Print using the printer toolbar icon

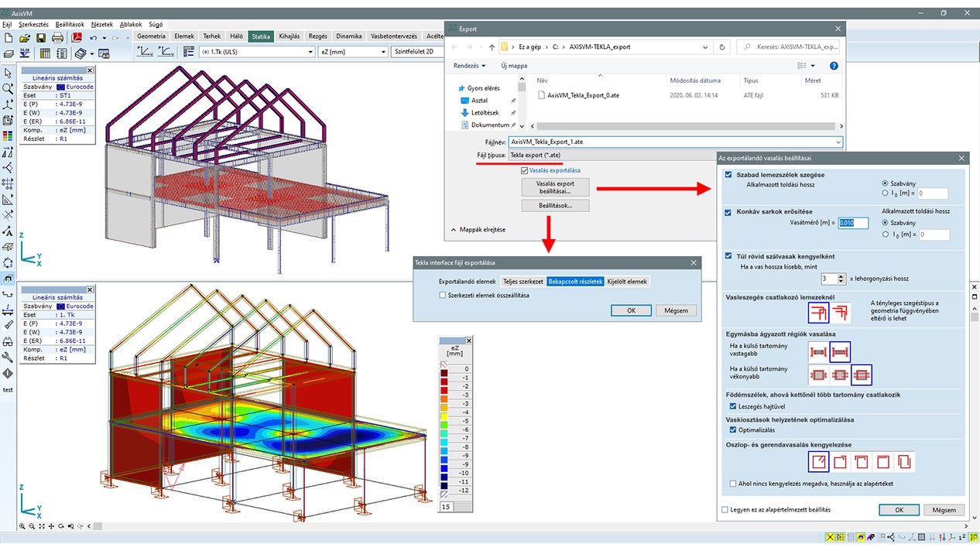click(x=58, y=37)
